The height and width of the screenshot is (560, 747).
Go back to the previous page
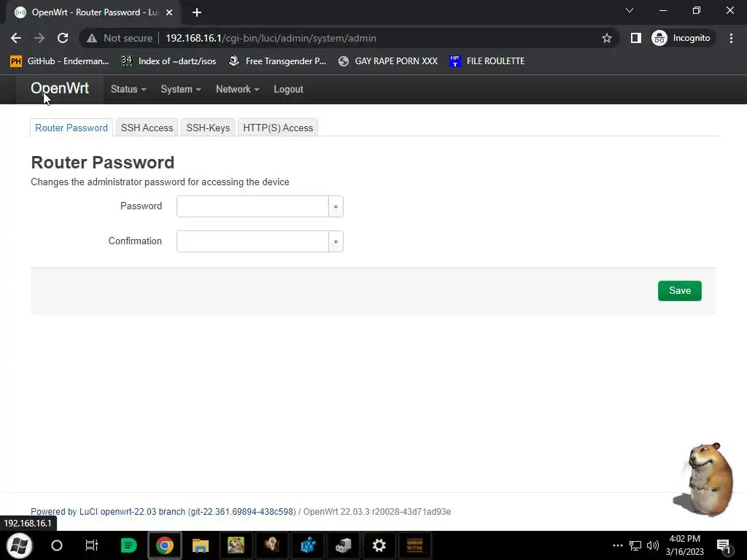click(16, 38)
